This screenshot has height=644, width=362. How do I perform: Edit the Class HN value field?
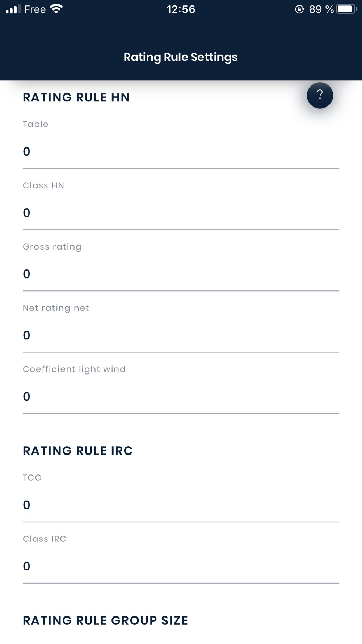click(181, 213)
